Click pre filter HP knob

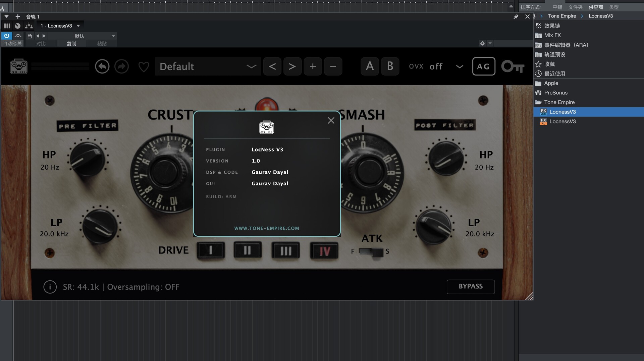88,159
